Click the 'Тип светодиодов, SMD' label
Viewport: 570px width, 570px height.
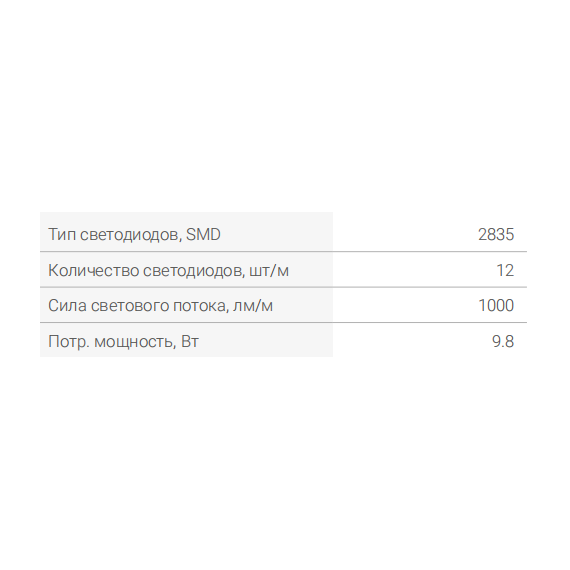tap(134, 234)
